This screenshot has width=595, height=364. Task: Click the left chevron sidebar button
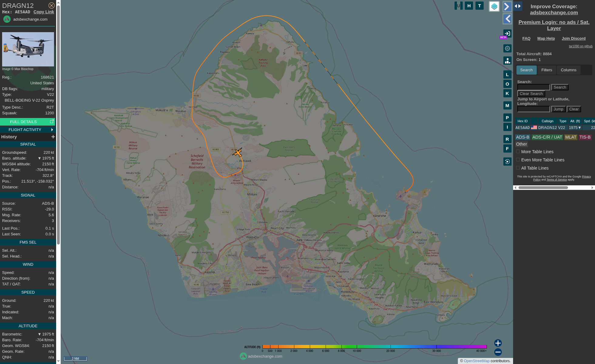[507, 19]
